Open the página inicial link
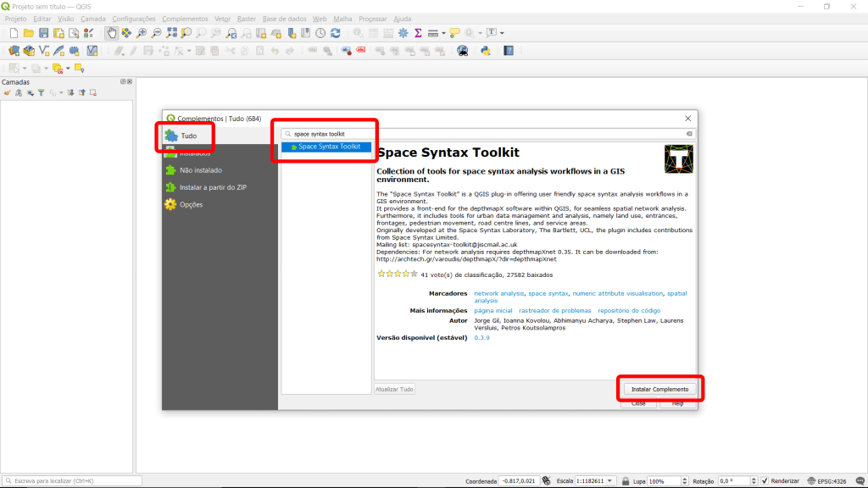This screenshot has height=488, width=868. tap(493, 311)
